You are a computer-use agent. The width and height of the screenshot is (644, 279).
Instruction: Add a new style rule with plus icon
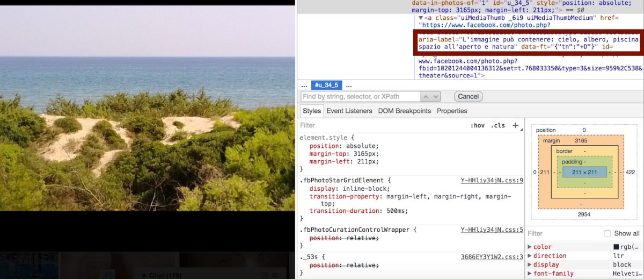coord(515,125)
